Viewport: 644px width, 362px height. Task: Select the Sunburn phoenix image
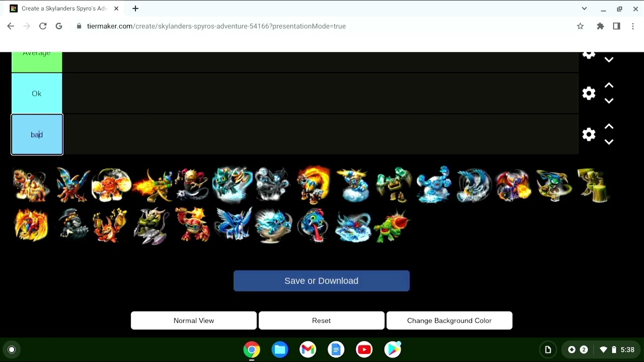coord(31,225)
